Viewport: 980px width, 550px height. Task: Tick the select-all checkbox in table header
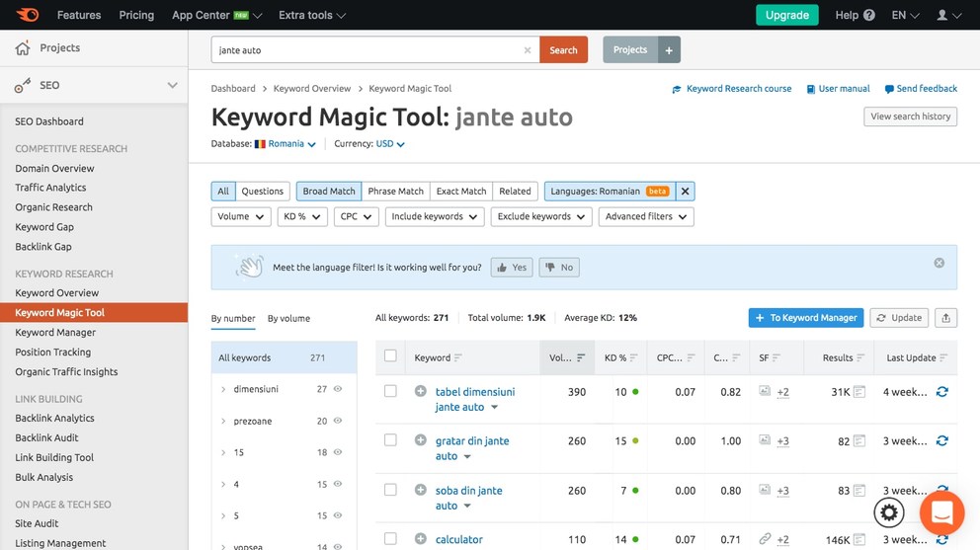(390, 355)
